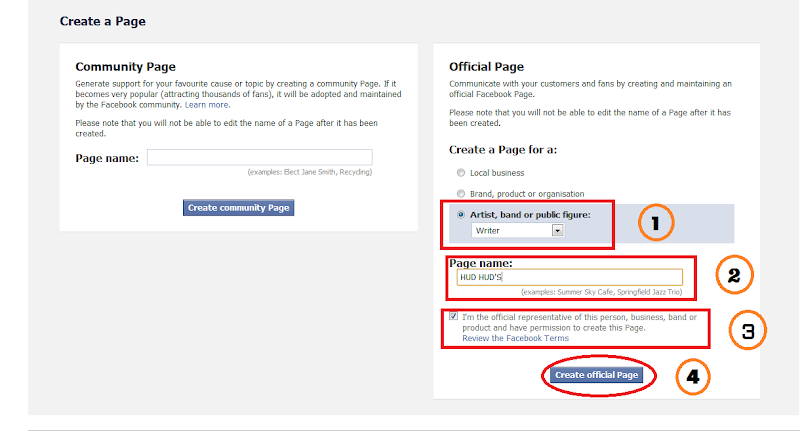Click Create community Page button
This screenshot has height=431, width=800.
[238, 208]
